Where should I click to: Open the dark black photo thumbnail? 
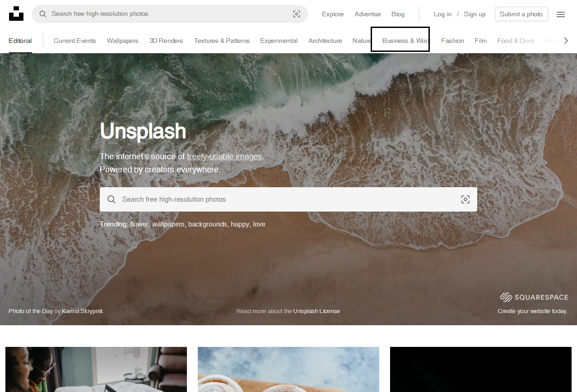coord(481,369)
